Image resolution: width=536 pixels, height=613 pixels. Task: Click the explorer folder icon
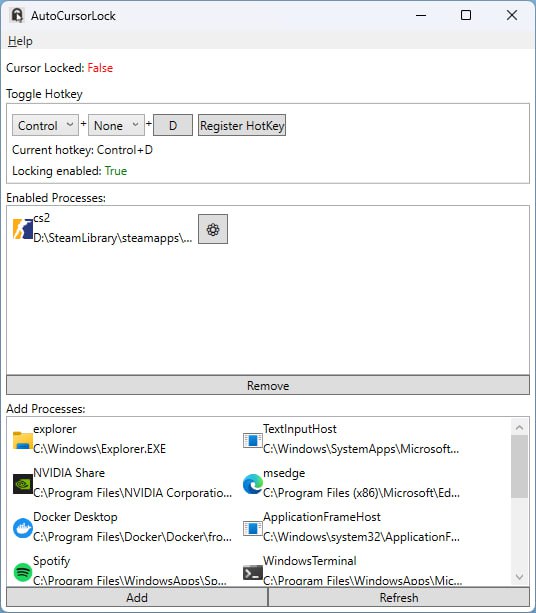tap(23, 440)
